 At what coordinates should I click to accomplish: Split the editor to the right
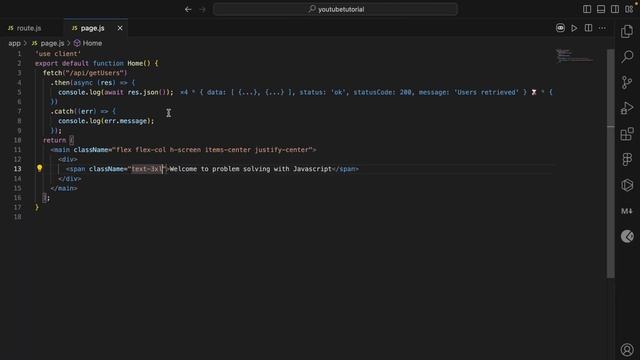(588, 28)
